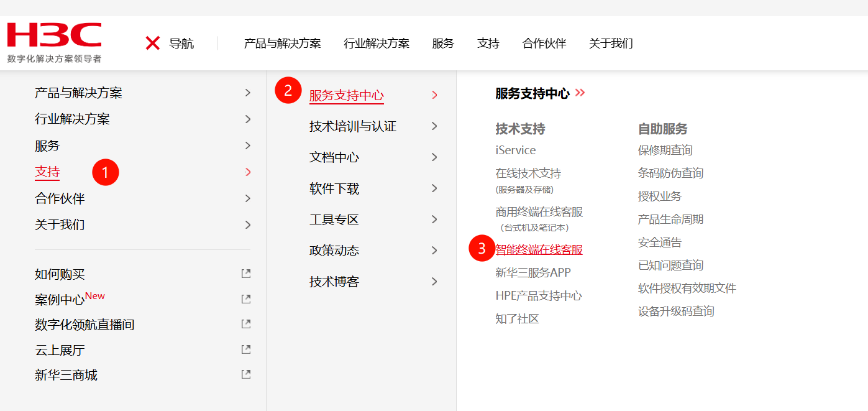Open 支持 in top menu bar
The width and height of the screenshot is (868, 411).
(x=488, y=44)
